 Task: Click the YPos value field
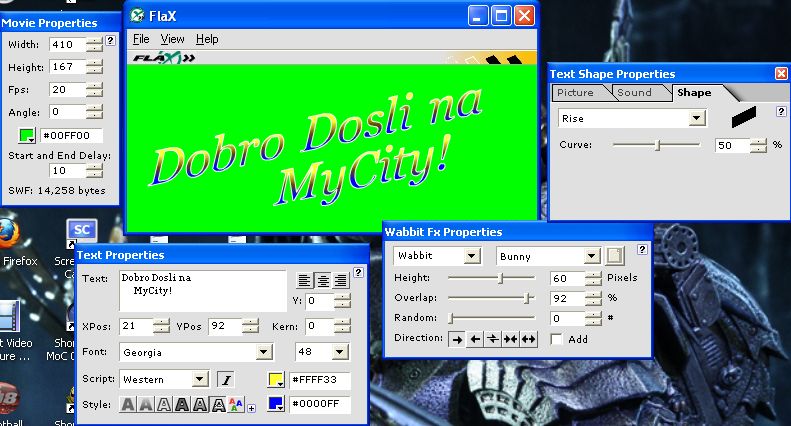point(225,326)
